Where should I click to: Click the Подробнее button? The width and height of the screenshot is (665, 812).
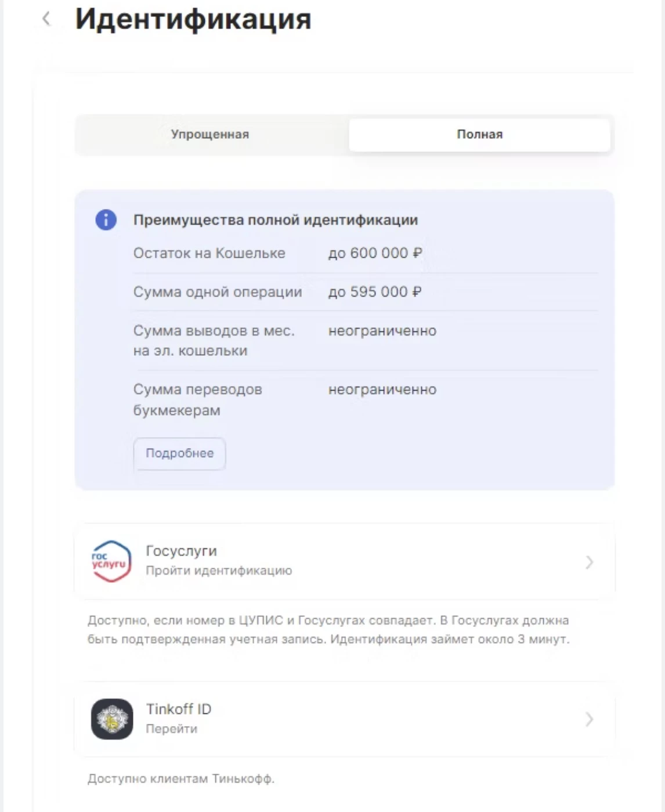click(179, 453)
